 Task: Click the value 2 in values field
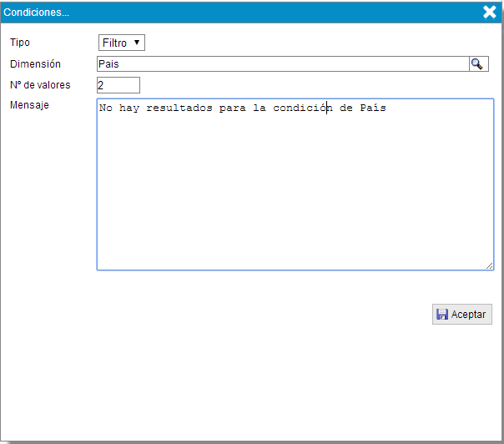pyautogui.click(x=101, y=85)
